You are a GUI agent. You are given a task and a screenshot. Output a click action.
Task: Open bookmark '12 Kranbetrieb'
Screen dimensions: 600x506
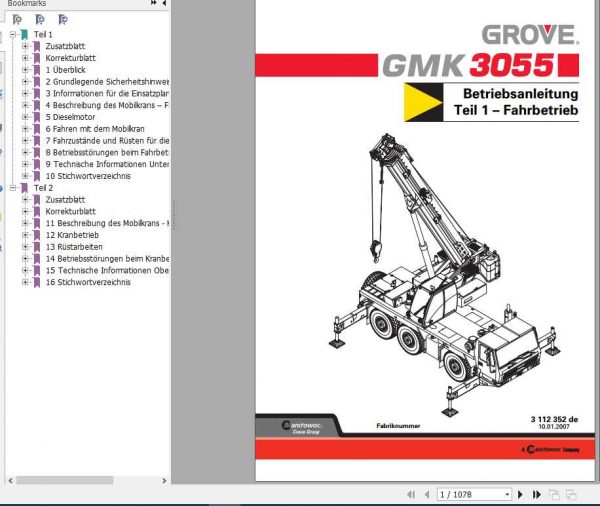[72, 235]
